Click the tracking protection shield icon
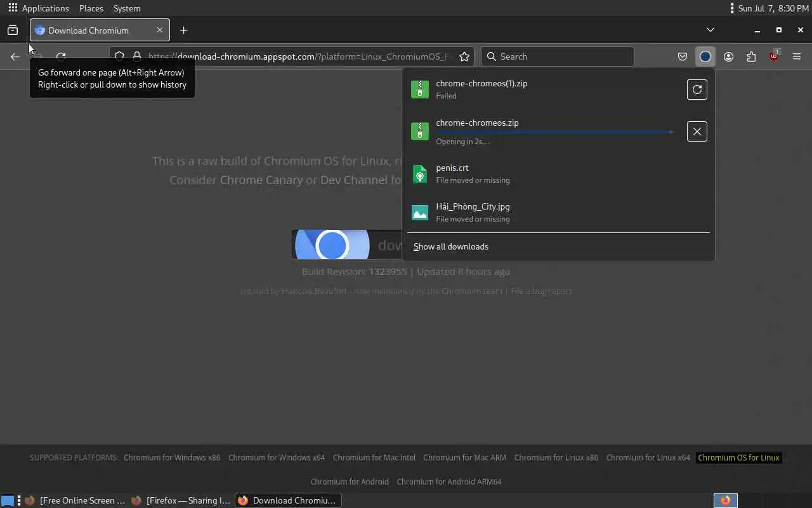Image resolution: width=812 pixels, height=508 pixels. (x=120, y=57)
